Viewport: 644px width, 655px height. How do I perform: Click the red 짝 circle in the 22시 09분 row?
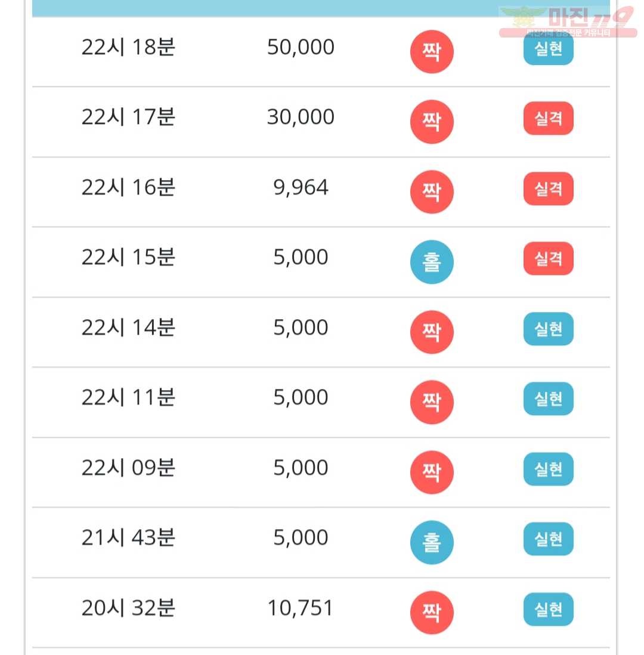click(x=432, y=472)
